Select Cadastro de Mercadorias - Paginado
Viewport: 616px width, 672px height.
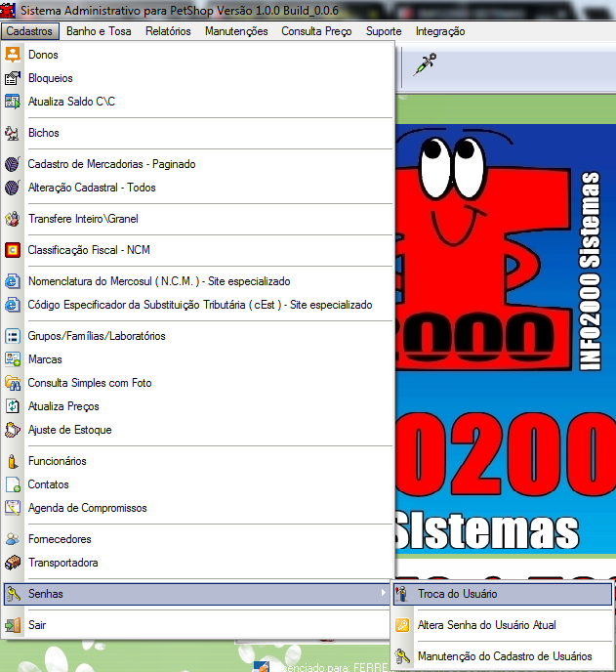(198, 164)
